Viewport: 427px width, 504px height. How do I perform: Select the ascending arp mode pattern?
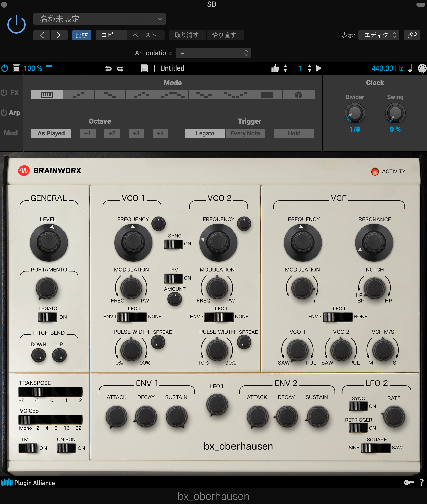pyautogui.click(x=78, y=95)
